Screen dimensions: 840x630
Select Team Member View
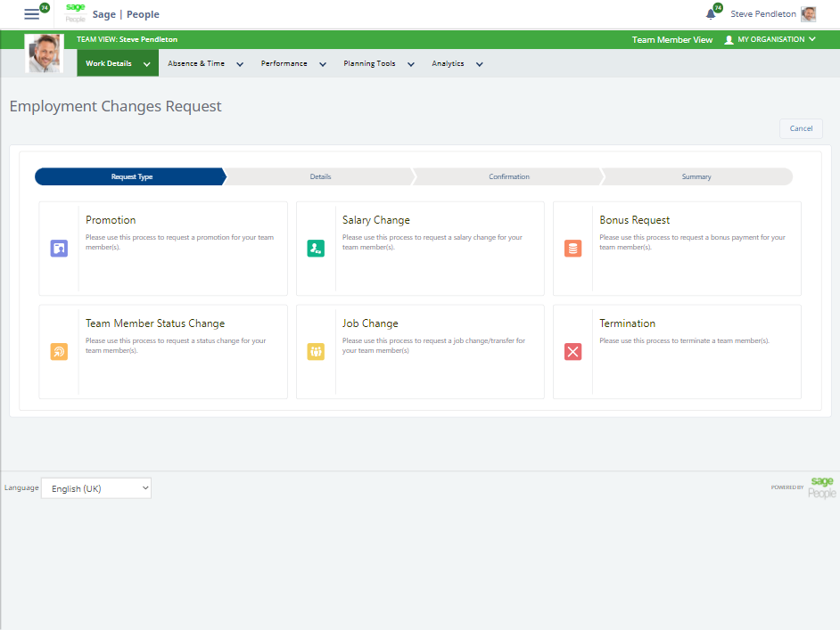(671, 39)
